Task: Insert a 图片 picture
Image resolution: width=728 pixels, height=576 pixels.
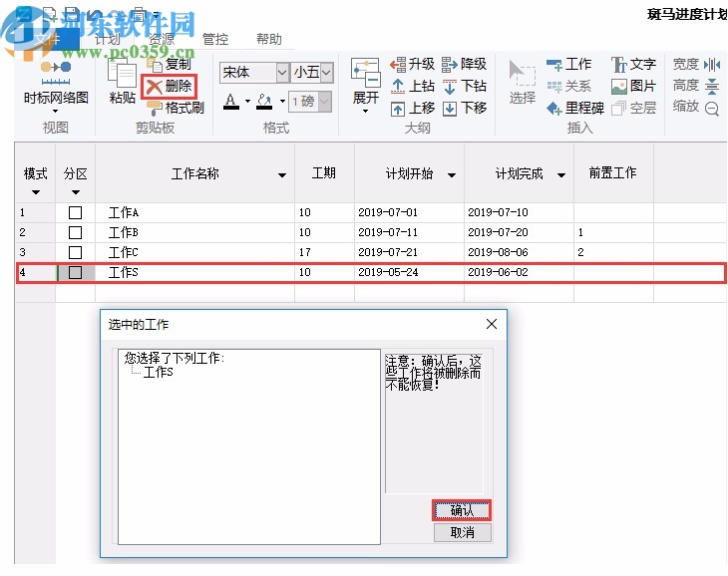Action: point(633,86)
